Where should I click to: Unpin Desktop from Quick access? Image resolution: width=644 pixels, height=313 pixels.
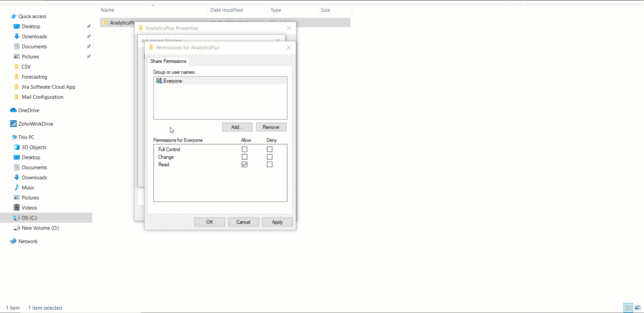(x=89, y=26)
